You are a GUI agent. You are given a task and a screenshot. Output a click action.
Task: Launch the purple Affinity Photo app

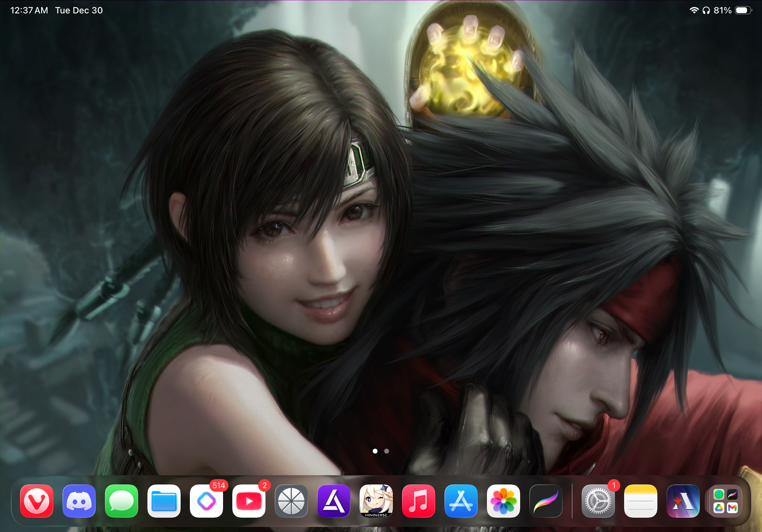tap(334, 501)
